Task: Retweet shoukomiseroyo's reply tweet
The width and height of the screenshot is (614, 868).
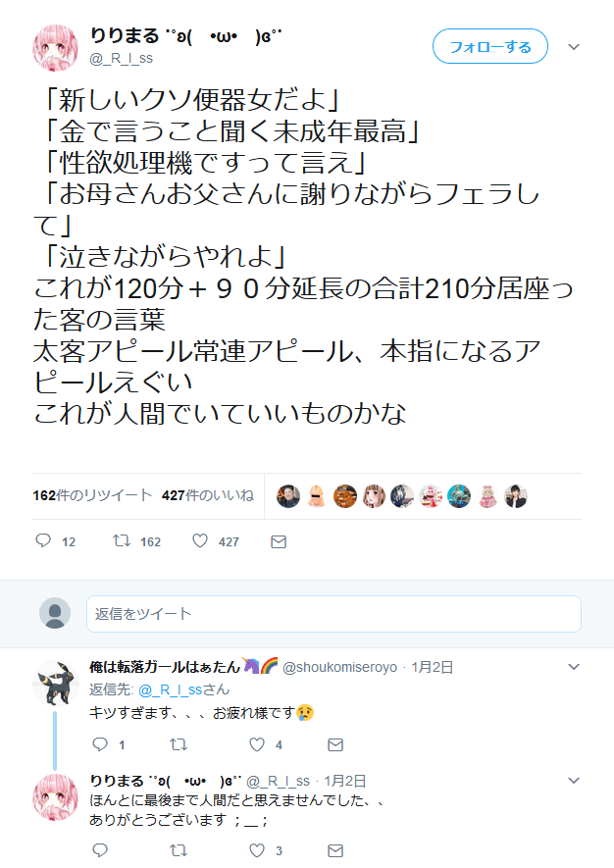Action: click(179, 744)
